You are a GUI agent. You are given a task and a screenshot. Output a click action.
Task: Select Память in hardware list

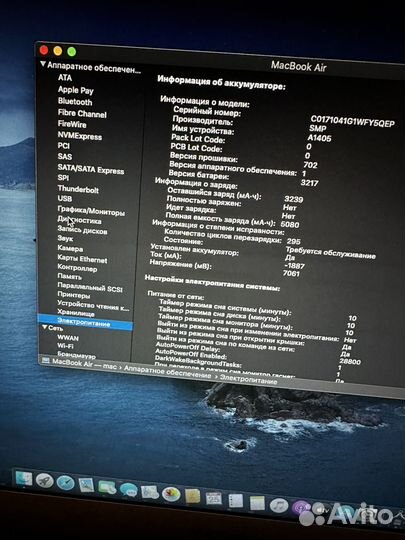[70, 276]
